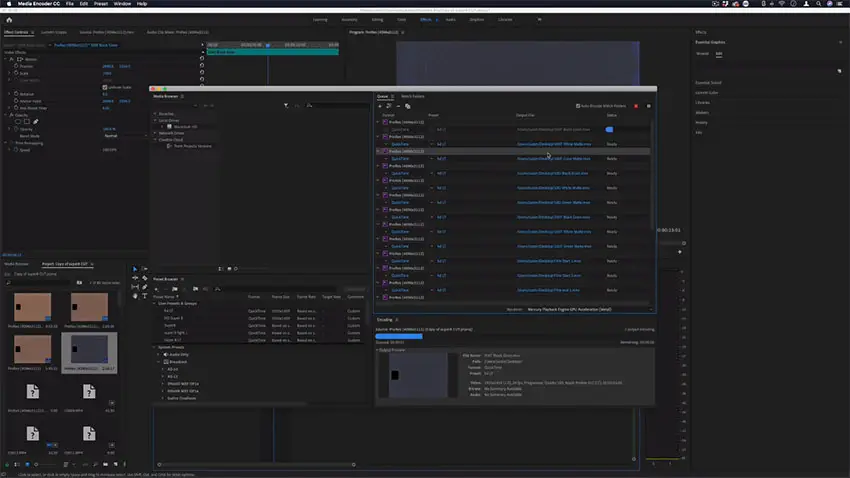Open the Apple menu

point(9,4)
